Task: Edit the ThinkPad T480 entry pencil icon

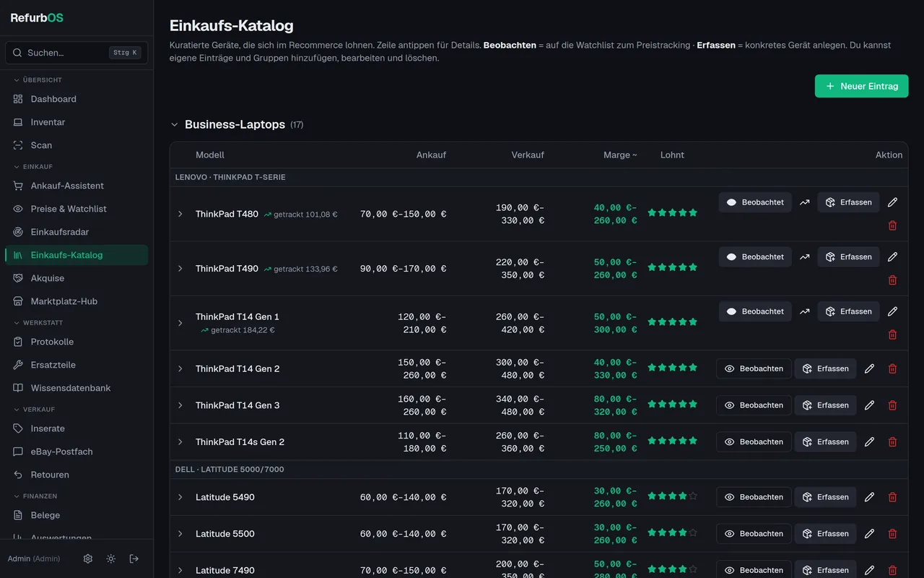Action: (892, 202)
